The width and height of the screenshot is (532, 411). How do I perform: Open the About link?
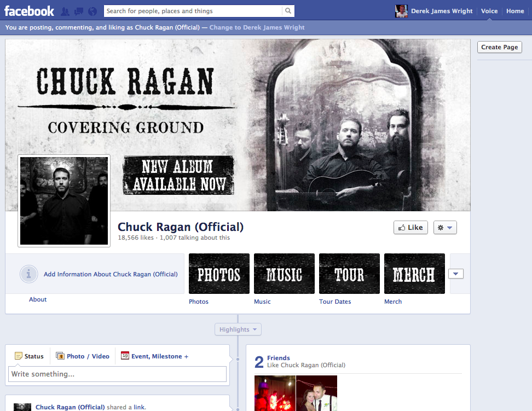coord(38,299)
